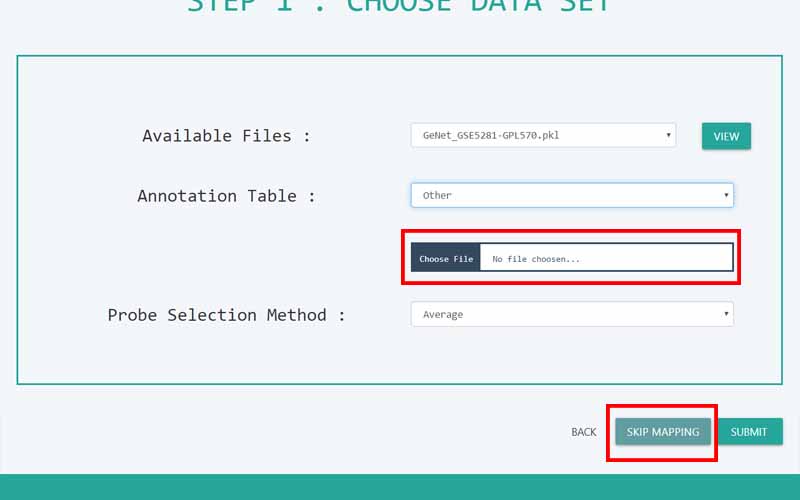Click the Annotation Table dropdown arrow

(726, 195)
